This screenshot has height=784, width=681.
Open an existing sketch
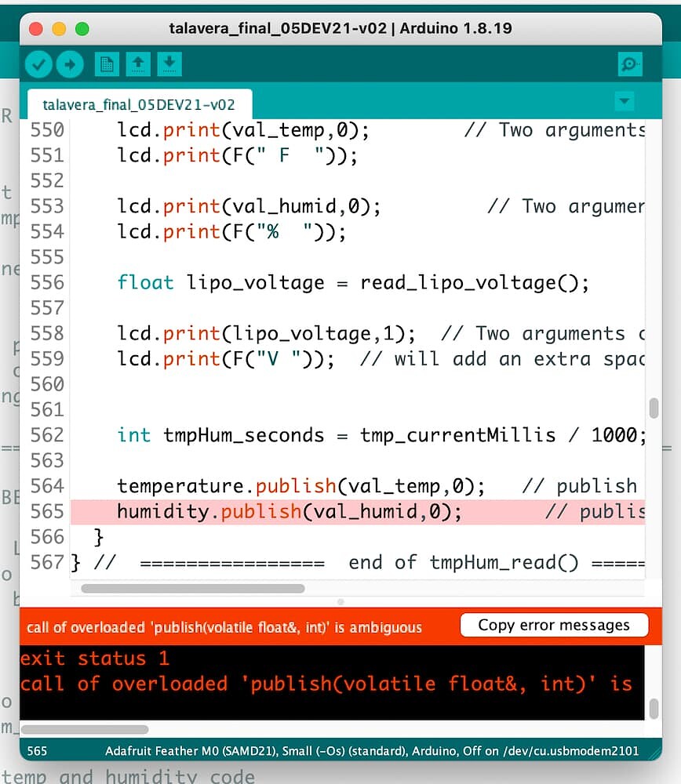138,64
